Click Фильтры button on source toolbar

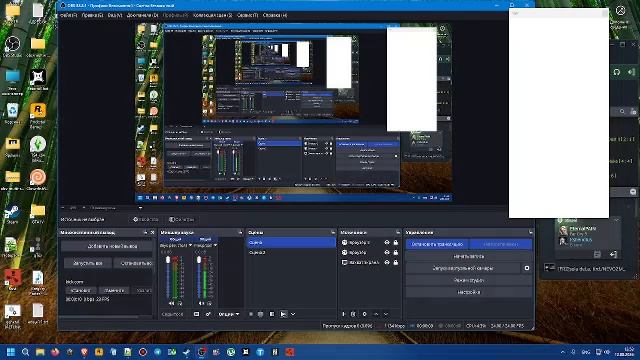[182, 220]
